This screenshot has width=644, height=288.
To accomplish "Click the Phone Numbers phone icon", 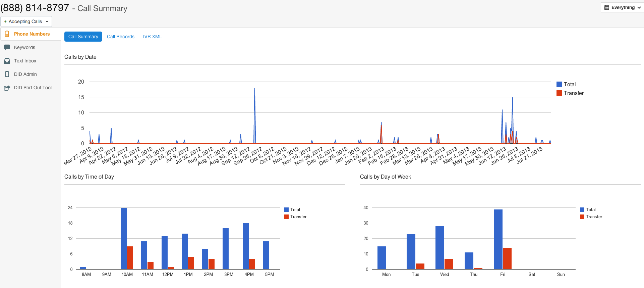I will pyautogui.click(x=7, y=34).
